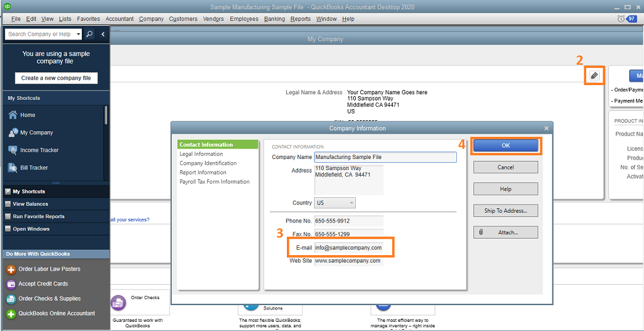Open Income Tracker shortcut
644x331 pixels.
pos(33,150)
